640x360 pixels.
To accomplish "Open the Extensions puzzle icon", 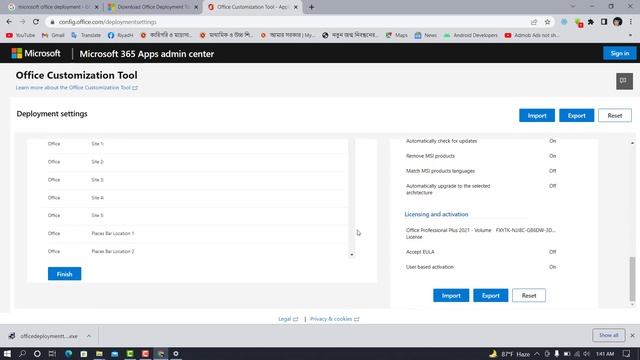I will (x=591, y=22).
